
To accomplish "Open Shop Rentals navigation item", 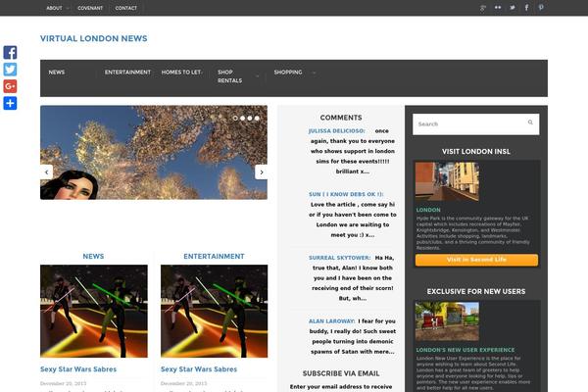I will (x=230, y=76).
